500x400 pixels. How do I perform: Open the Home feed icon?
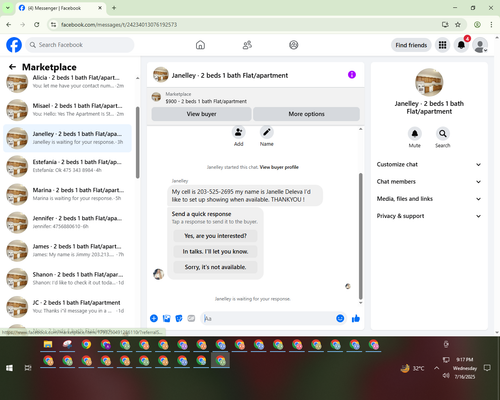pyautogui.click(x=200, y=45)
